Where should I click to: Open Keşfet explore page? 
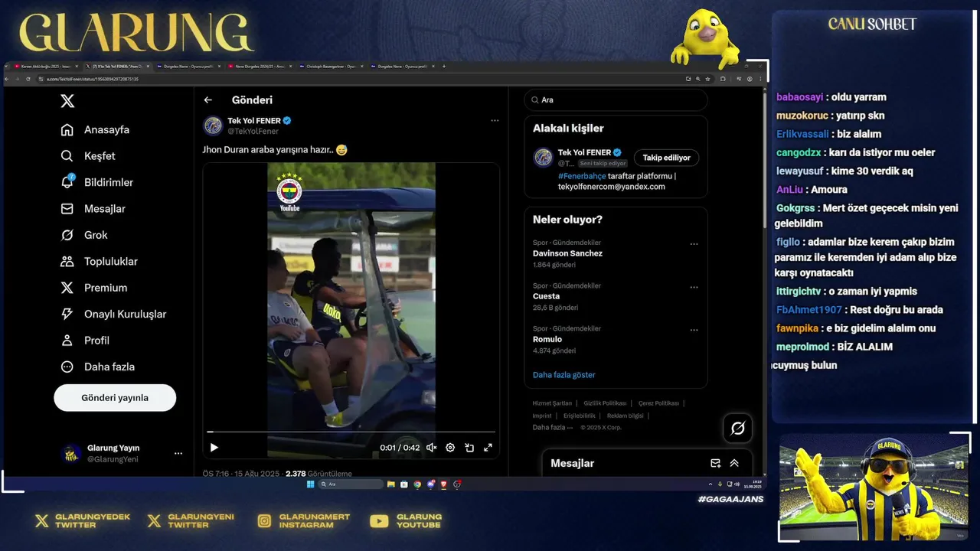pyautogui.click(x=88, y=156)
